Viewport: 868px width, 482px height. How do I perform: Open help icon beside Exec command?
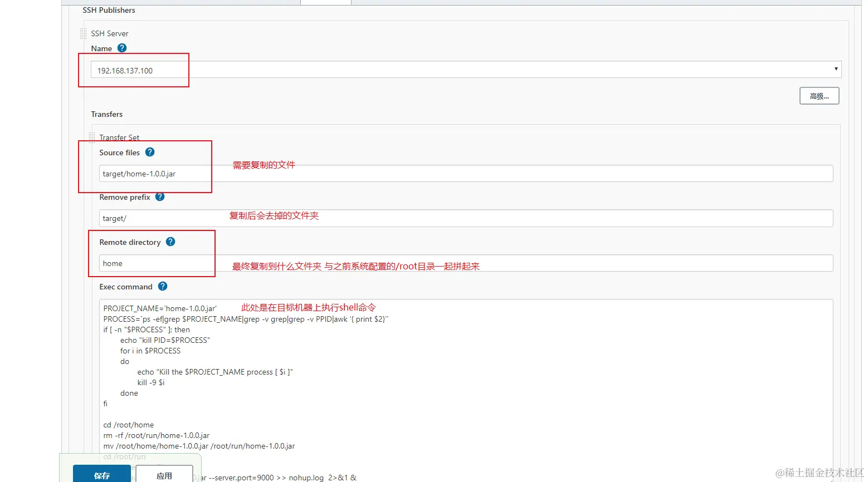pos(163,286)
